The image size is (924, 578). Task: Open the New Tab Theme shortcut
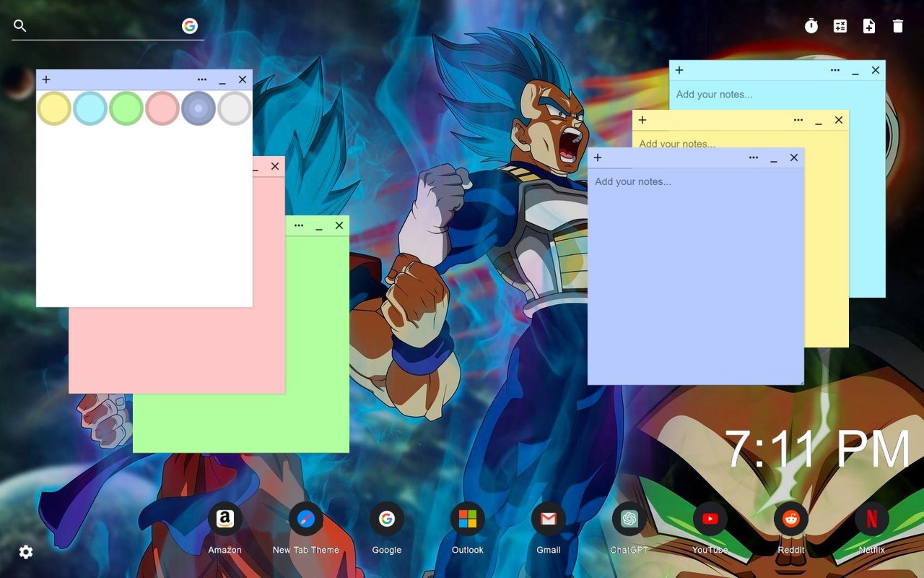click(306, 519)
